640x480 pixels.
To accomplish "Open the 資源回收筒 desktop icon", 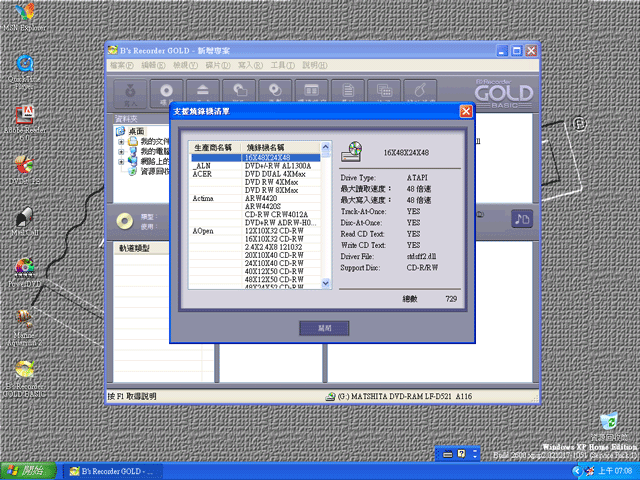I will (609, 427).
